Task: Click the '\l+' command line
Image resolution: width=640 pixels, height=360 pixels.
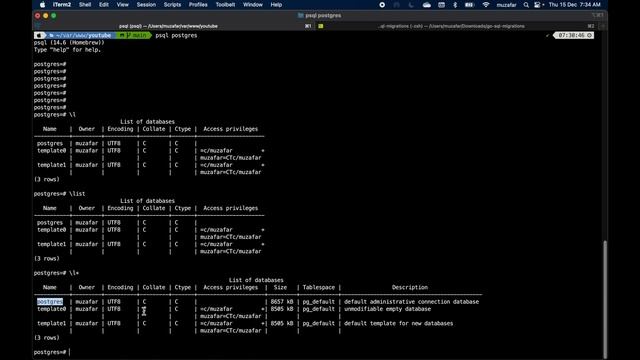Action: pyautogui.click(x=57, y=273)
